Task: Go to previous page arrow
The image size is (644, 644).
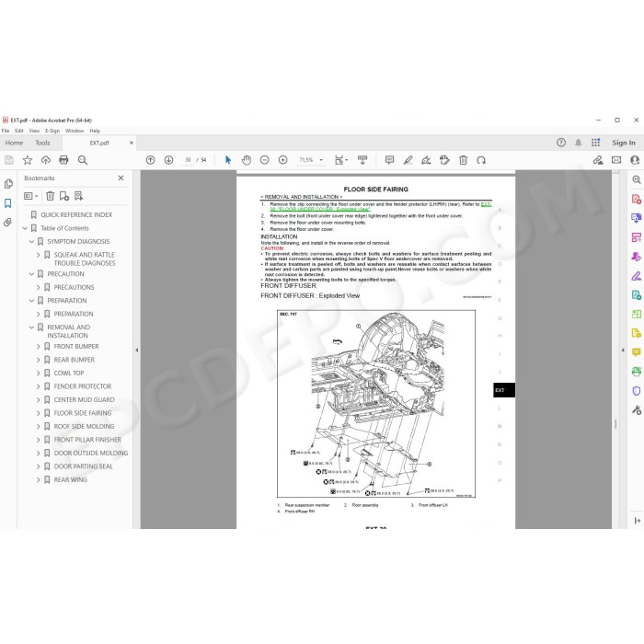Action: point(150,160)
